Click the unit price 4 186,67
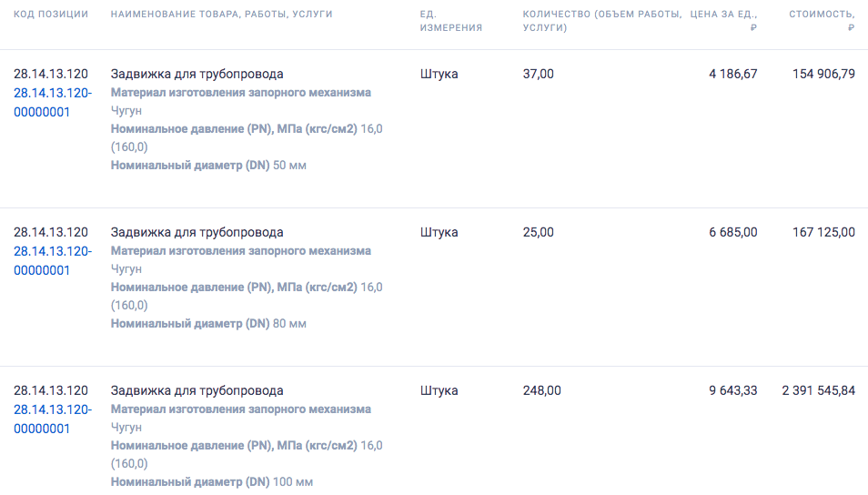 click(x=732, y=74)
